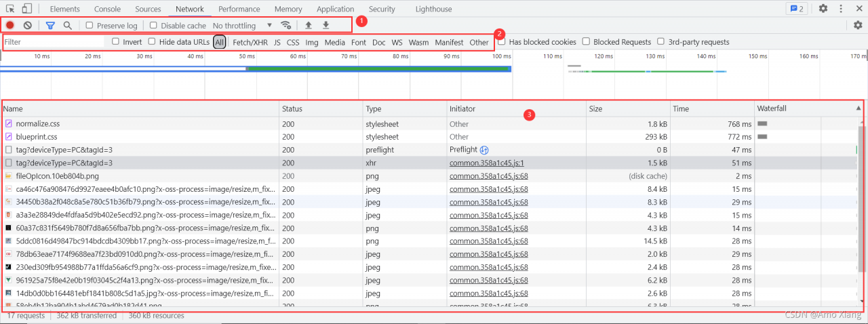Sort by the Status column header
The image size is (868, 324).
click(321, 108)
